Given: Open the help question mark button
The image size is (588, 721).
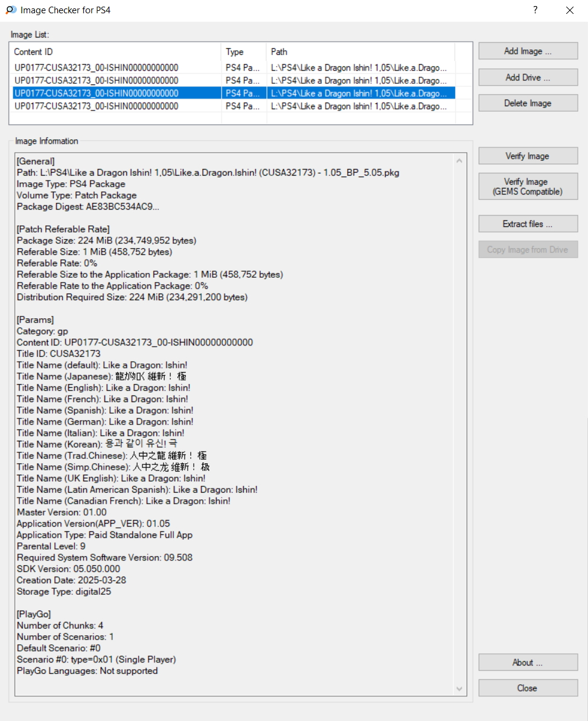Looking at the screenshot, I should 535,10.
